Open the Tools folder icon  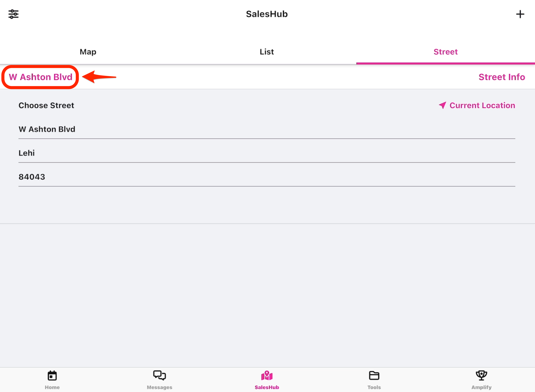coord(374,375)
